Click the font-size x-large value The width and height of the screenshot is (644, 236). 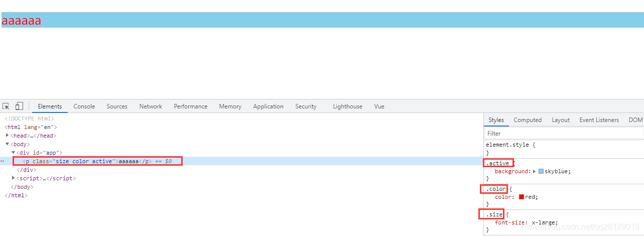coord(543,222)
